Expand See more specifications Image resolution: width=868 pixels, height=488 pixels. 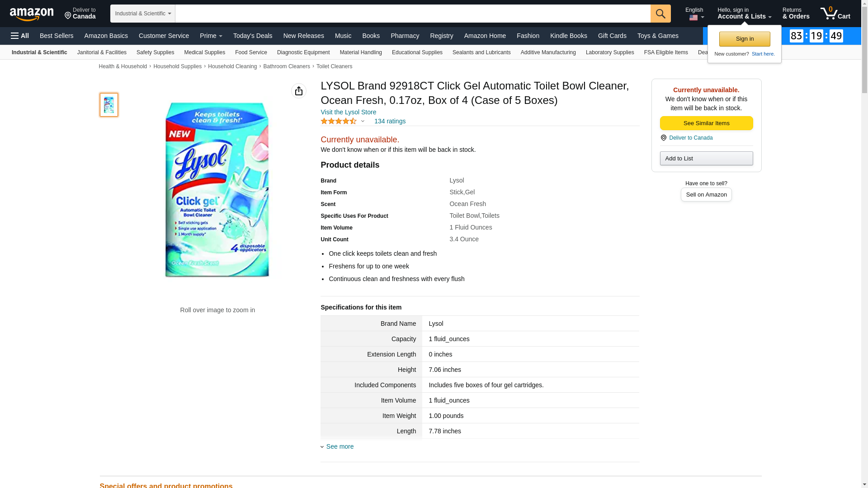(340, 446)
